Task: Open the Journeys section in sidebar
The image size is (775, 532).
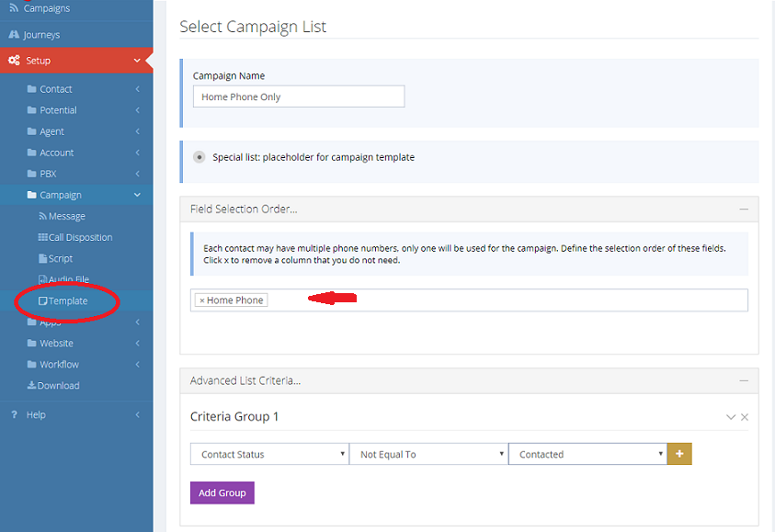Action: click(x=41, y=35)
